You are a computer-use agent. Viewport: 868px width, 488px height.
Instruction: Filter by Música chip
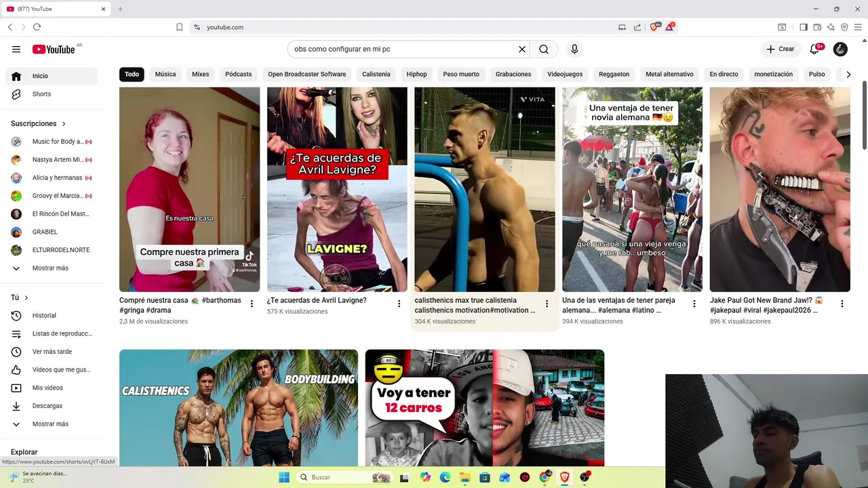tap(165, 74)
